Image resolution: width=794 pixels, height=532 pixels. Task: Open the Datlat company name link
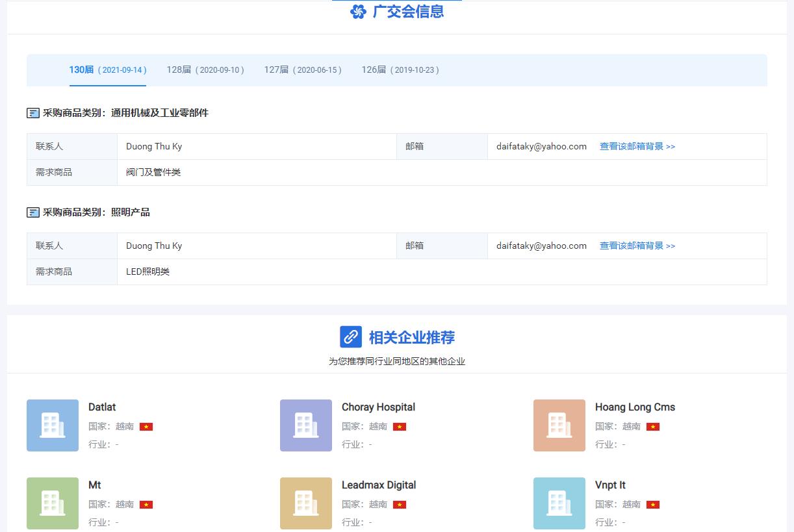(x=102, y=407)
